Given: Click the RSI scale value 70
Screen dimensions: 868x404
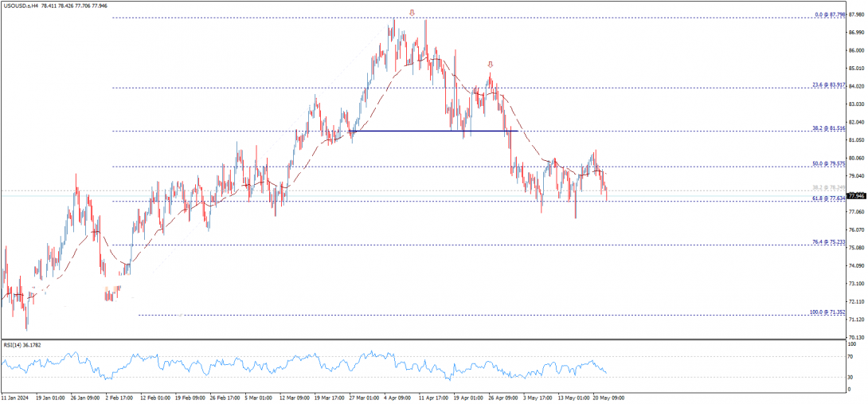Looking at the screenshot, I should (x=851, y=358).
